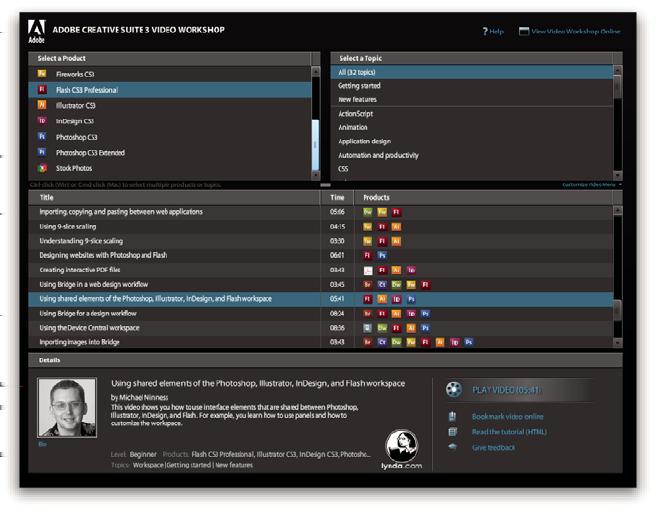This screenshot has width=656, height=512.
Task: Open the Customize video menu dropdown
Action: 592,184
